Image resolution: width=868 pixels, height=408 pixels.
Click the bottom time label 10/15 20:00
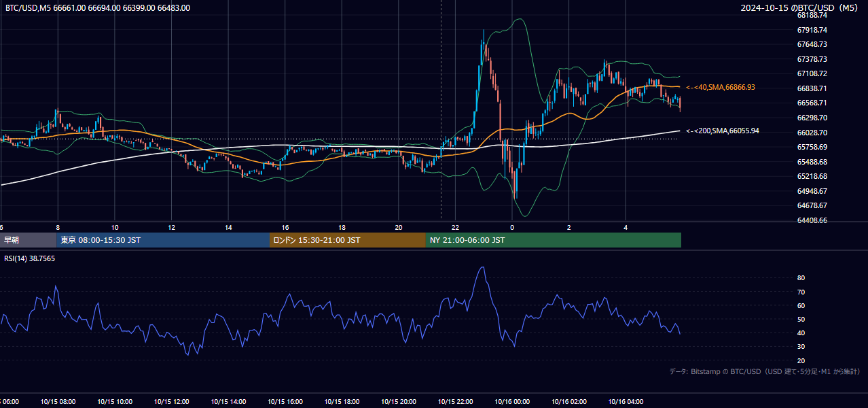tap(399, 401)
